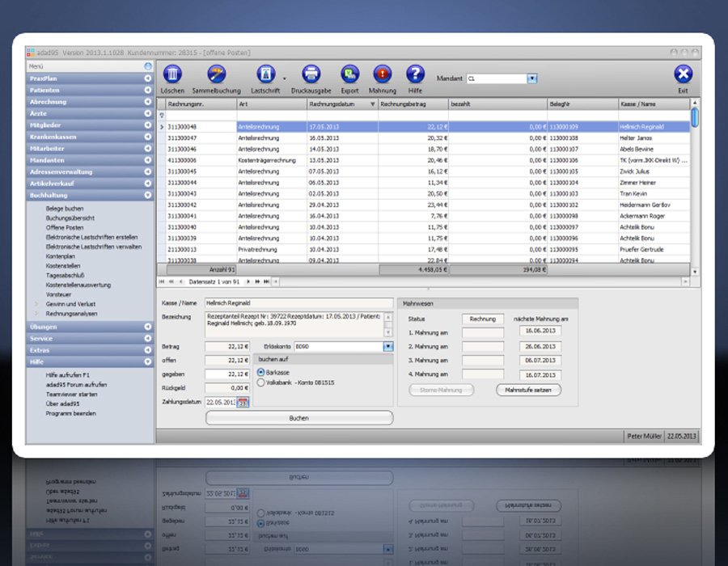
Task: Open Druckausgabe printer icon
Action: 311,75
